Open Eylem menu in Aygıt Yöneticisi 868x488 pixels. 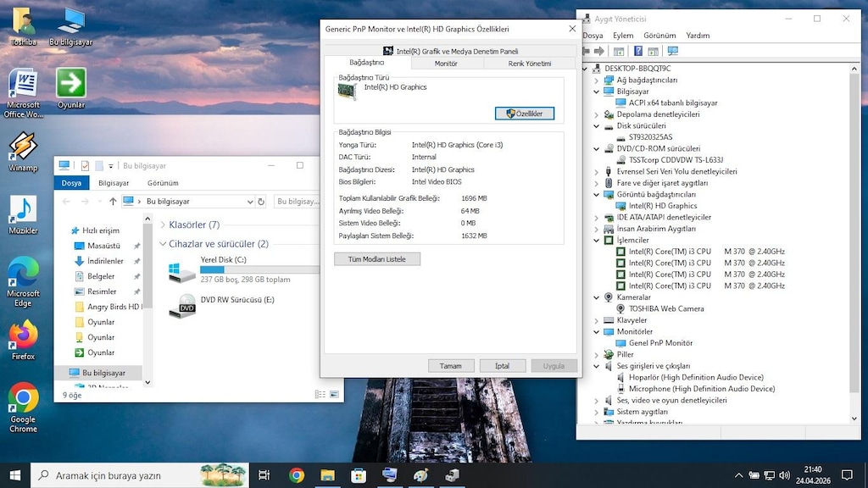point(623,36)
